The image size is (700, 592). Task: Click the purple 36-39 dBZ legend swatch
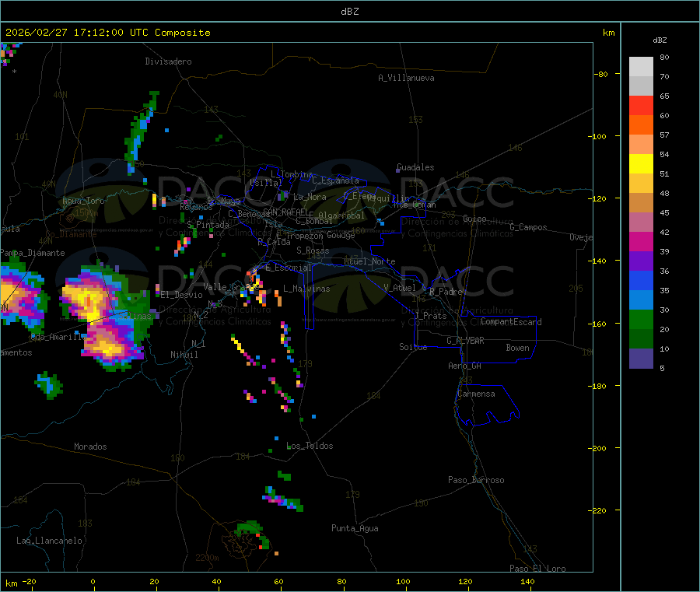click(641, 261)
